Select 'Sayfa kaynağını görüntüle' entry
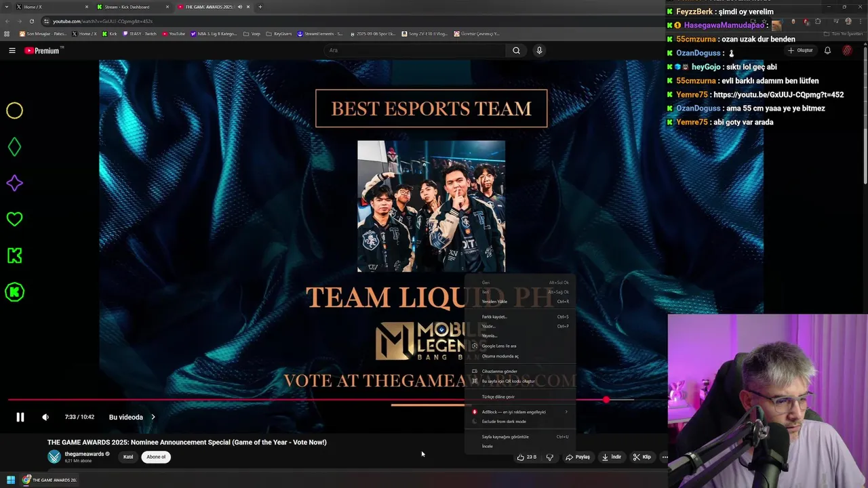The image size is (868, 488). (521, 436)
